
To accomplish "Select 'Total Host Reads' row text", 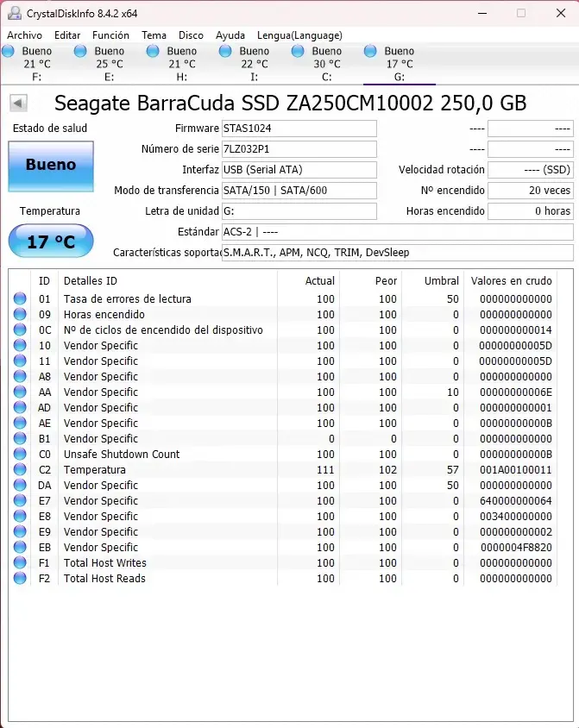I will [x=104, y=579].
